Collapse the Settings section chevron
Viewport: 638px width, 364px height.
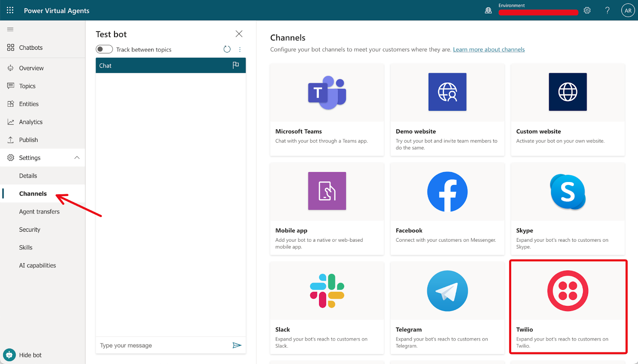[77, 158]
